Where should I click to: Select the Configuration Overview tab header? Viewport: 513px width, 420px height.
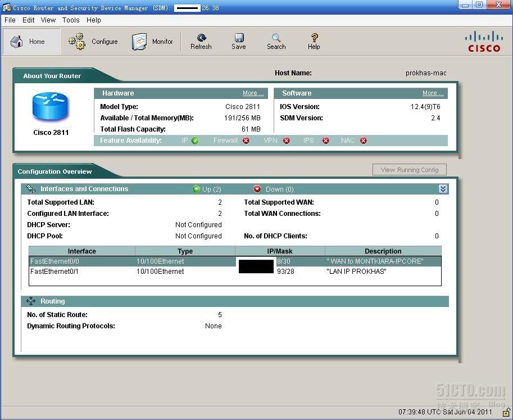pos(55,171)
